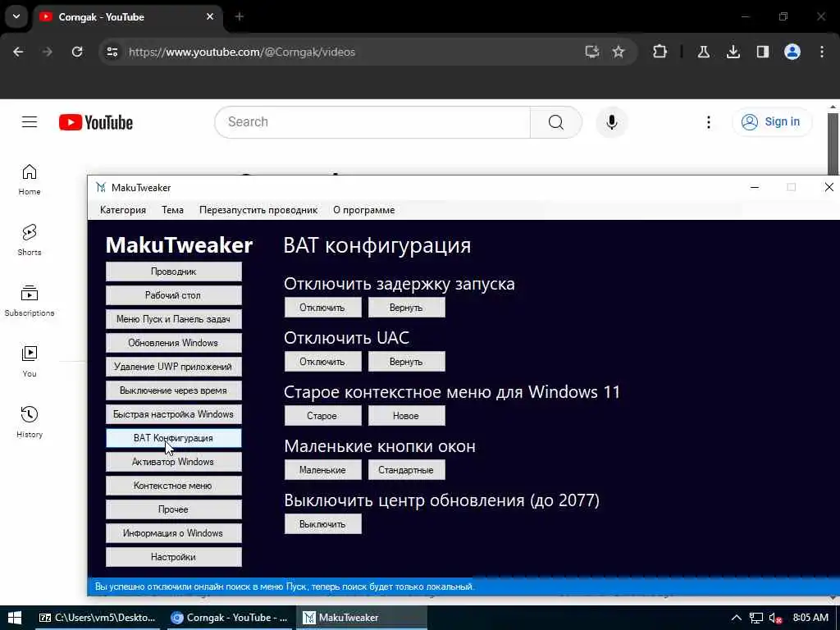Open the Прочее category

tap(174, 509)
